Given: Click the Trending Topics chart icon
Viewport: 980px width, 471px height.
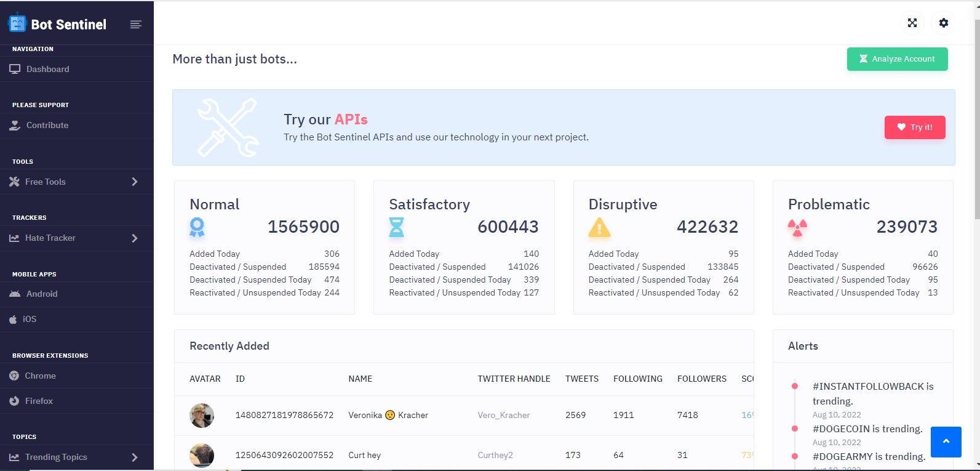Looking at the screenshot, I should [14, 457].
